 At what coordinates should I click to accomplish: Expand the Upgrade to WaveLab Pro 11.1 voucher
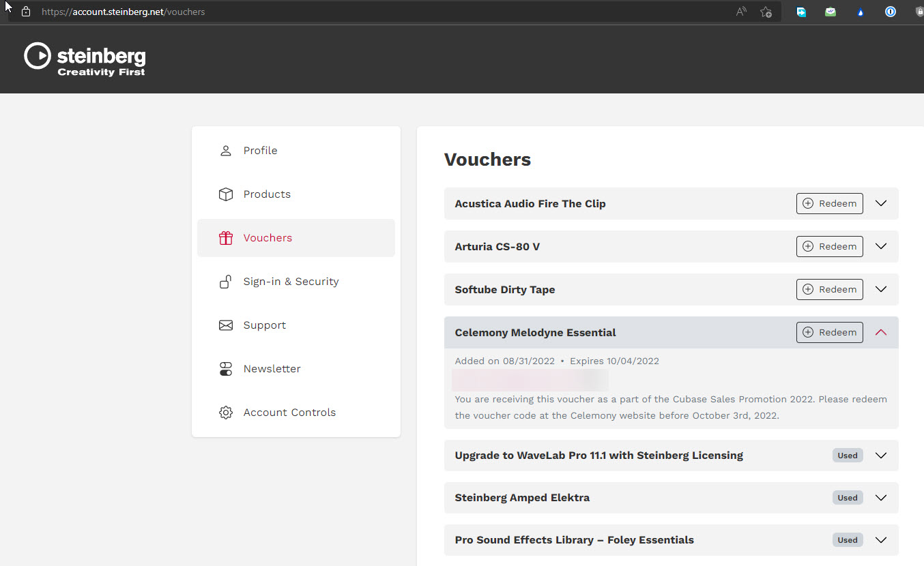[x=881, y=456]
